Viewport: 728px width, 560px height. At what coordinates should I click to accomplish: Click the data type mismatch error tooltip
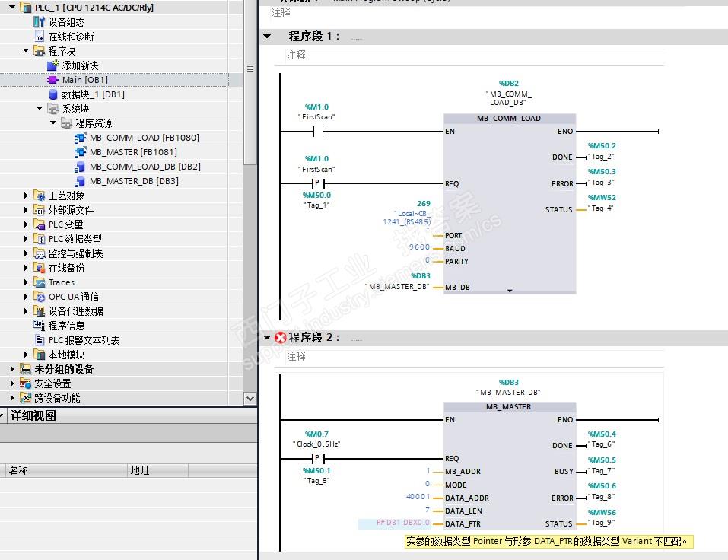(x=548, y=542)
